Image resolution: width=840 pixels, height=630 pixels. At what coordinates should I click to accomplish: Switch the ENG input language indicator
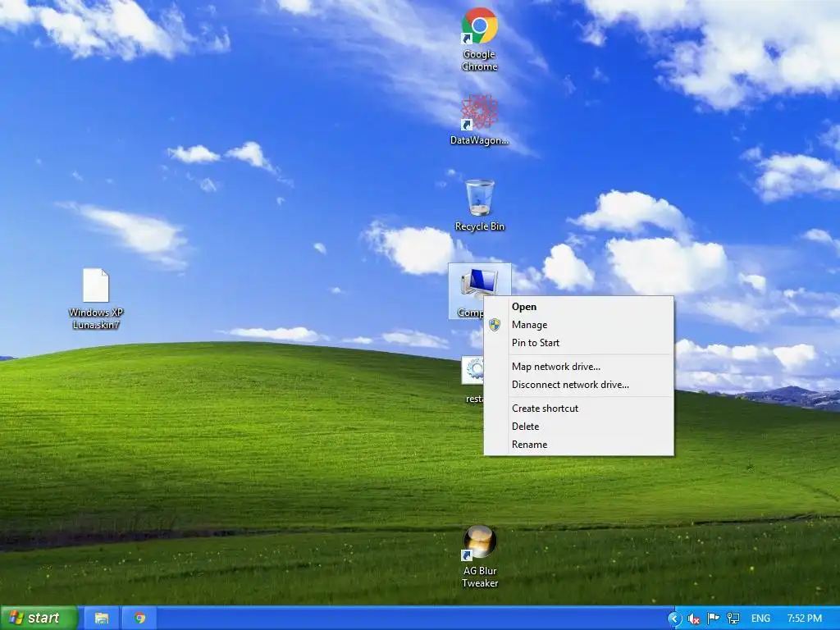tap(760, 619)
